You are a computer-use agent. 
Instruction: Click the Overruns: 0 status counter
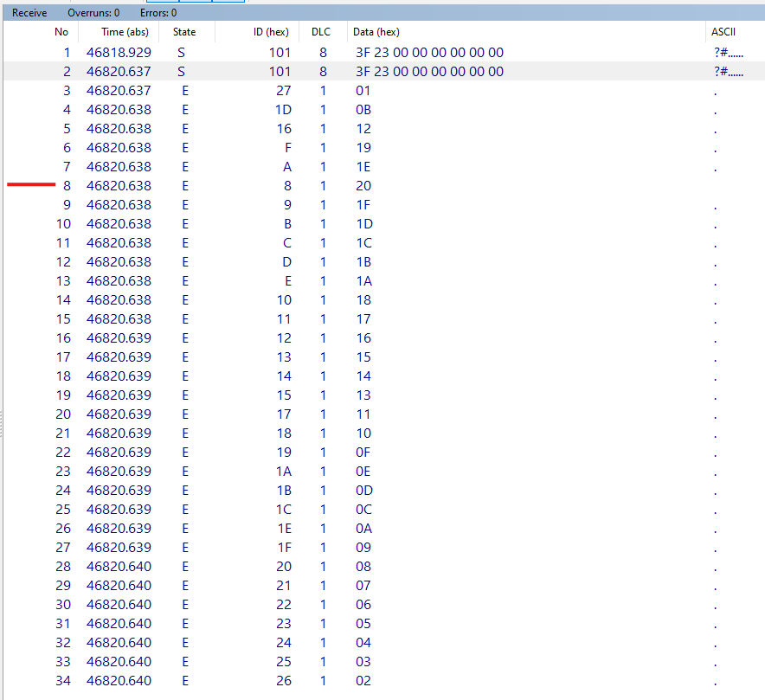(93, 12)
